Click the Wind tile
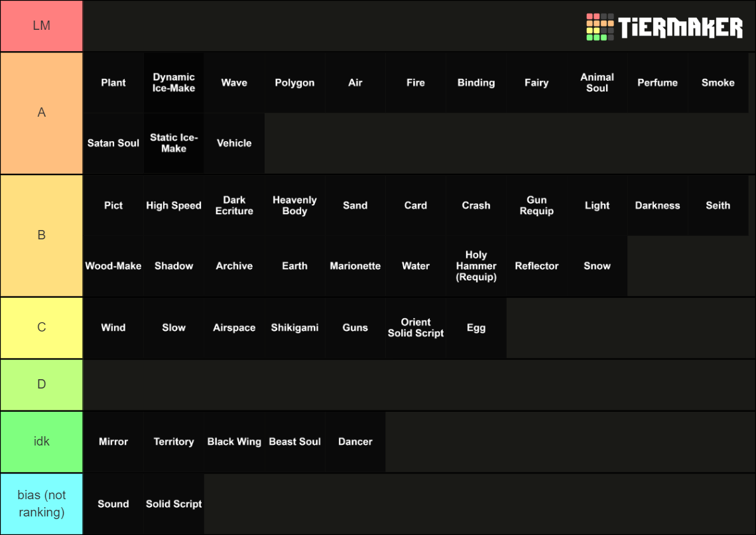This screenshot has height=535, width=756. (113, 327)
